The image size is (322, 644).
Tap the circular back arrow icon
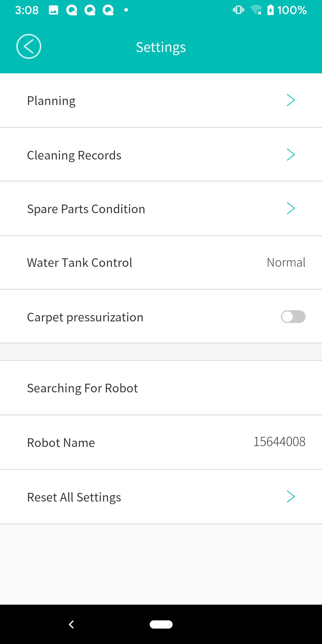[29, 47]
